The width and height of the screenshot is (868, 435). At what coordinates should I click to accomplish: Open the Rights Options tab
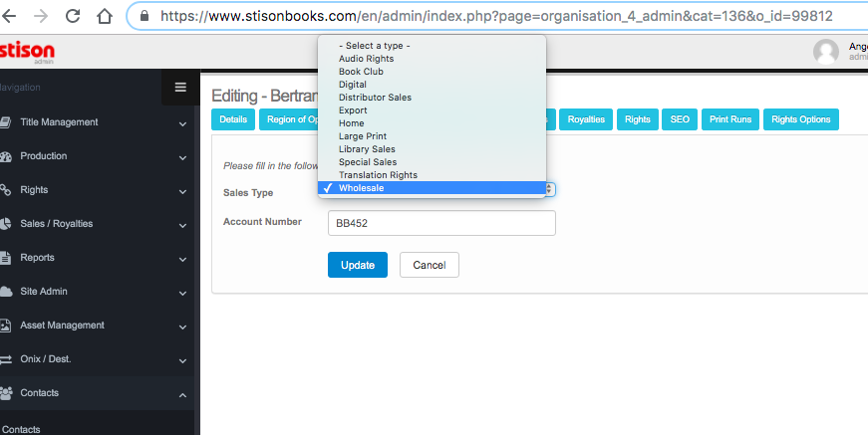(x=800, y=119)
